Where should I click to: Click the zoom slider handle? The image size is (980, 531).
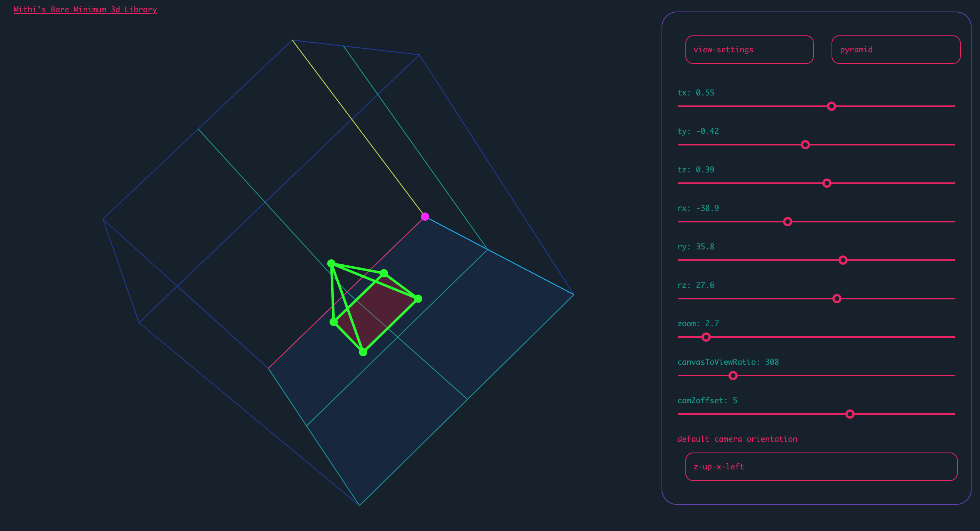point(706,337)
